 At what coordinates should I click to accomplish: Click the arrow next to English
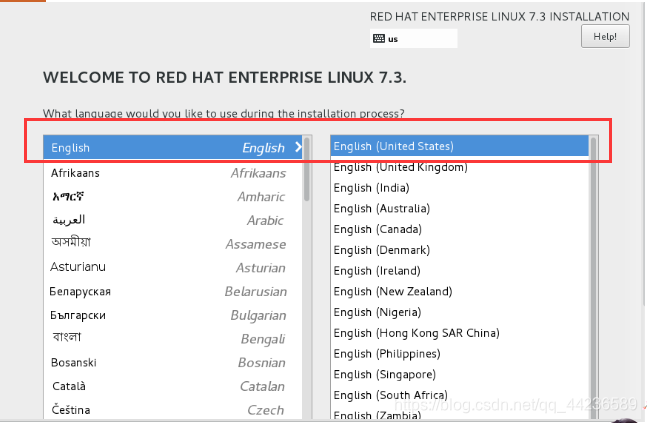[x=298, y=147]
